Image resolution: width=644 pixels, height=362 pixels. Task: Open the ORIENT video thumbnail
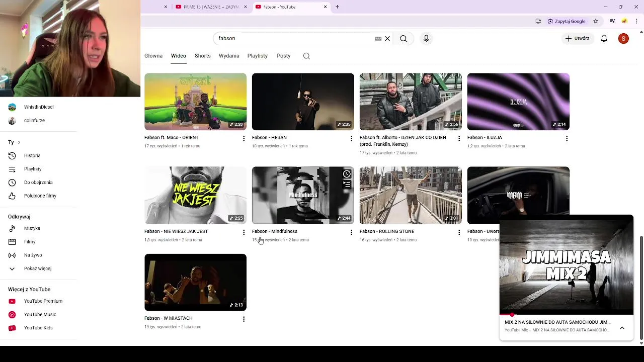[195, 102]
